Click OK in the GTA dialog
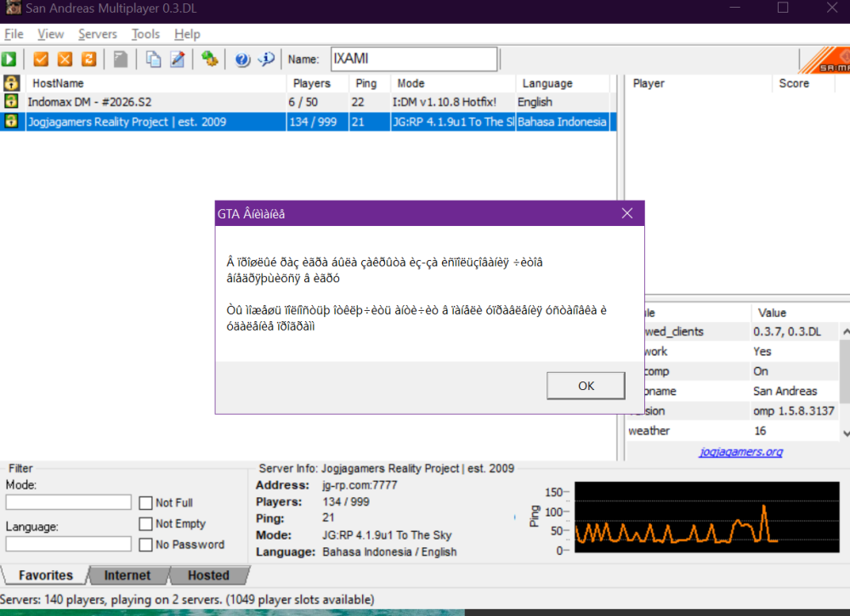The height and width of the screenshot is (616, 850). click(586, 386)
